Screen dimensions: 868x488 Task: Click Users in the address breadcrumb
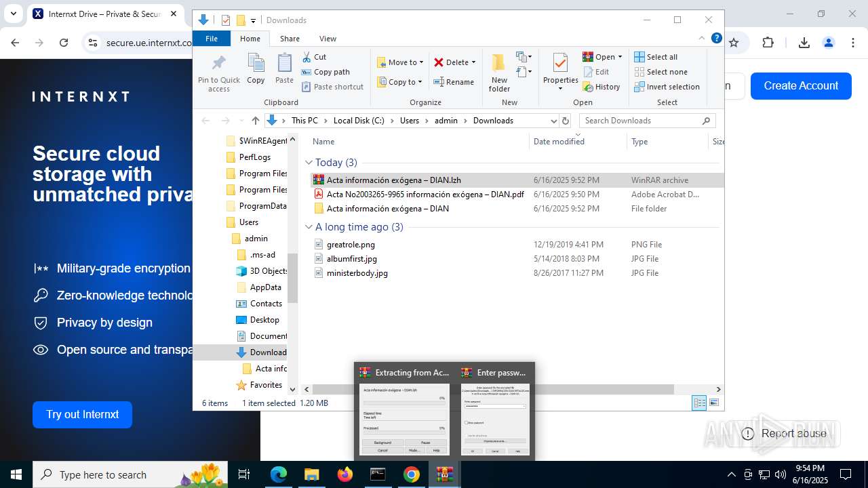tap(409, 121)
